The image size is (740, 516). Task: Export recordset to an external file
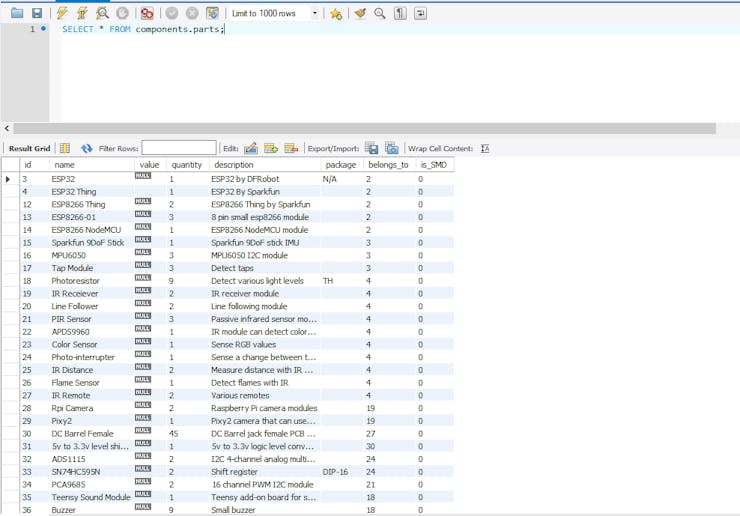tap(371, 148)
